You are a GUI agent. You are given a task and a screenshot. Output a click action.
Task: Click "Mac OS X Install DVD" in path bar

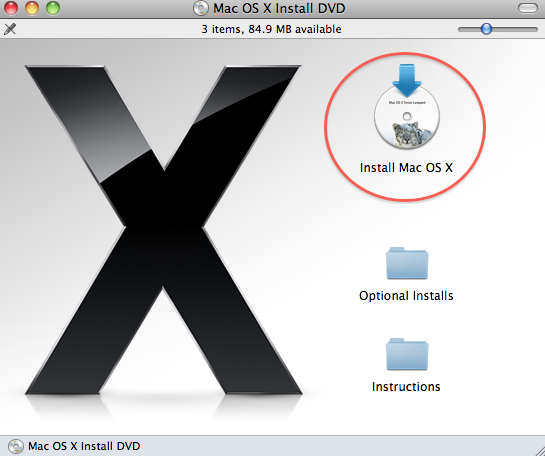click(84, 446)
